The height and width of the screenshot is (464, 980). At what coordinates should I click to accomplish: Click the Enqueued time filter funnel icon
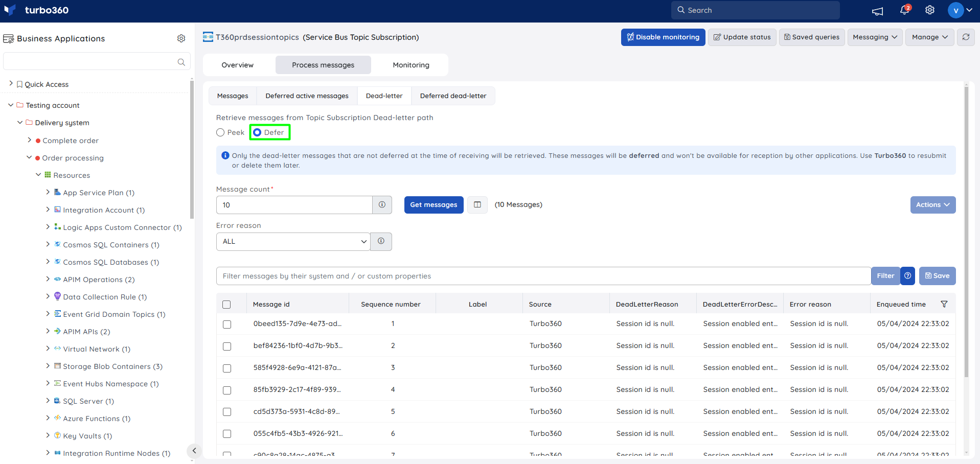pyautogui.click(x=944, y=304)
